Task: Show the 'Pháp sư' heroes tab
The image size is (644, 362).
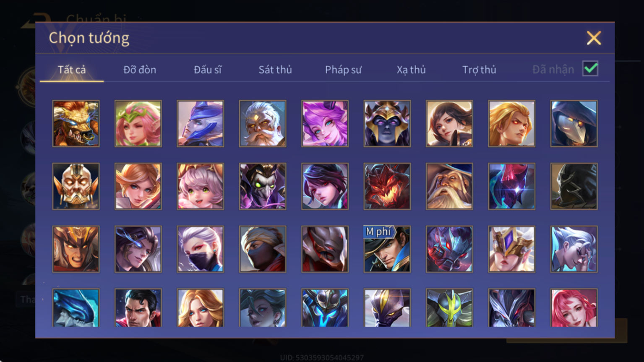Action: (343, 70)
